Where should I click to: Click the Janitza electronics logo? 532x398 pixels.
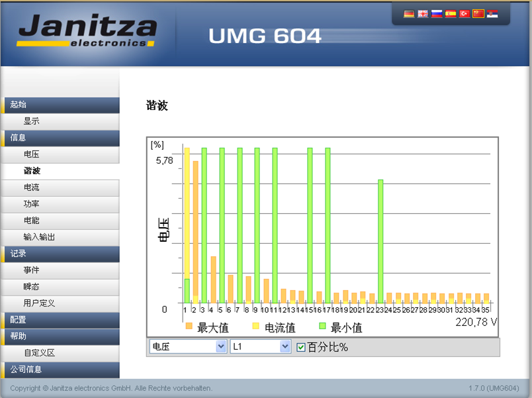click(x=87, y=30)
